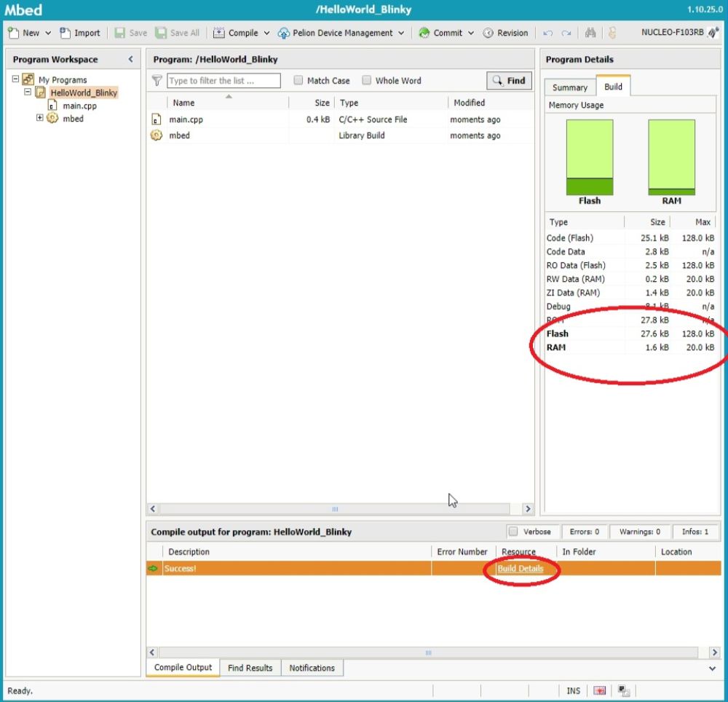Image resolution: width=728 pixels, height=702 pixels.
Task: Select the Compile Output tab
Action: (183, 667)
